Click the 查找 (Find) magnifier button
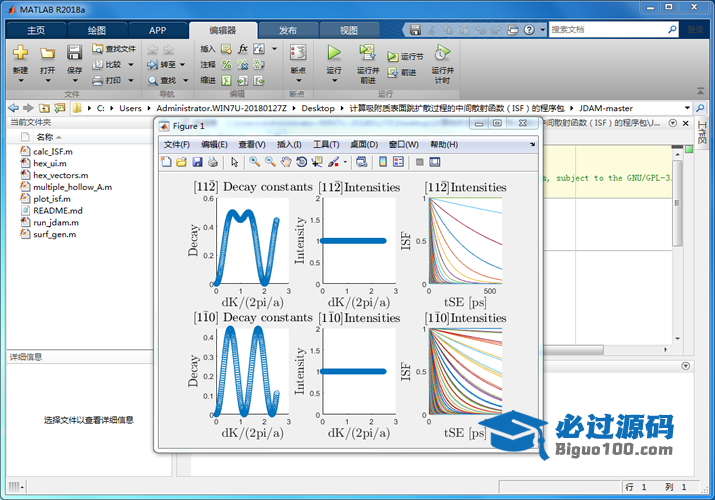Viewport: 715px width, 500px height. click(162, 81)
